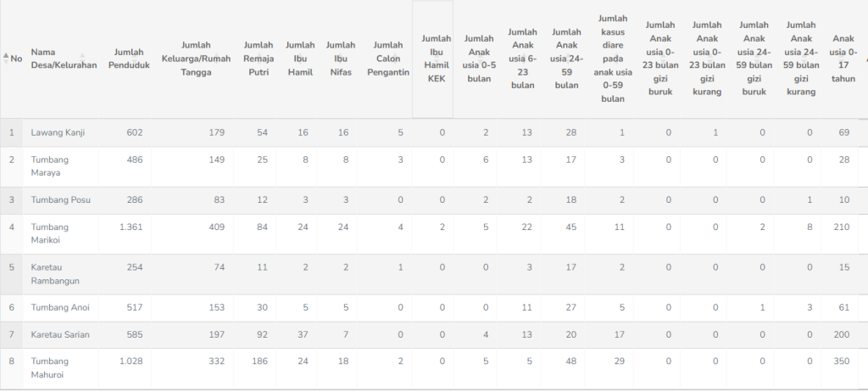Select the Lawang Kanji village row name
The width and height of the screenshot is (868, 392).
tap(58, 132)
